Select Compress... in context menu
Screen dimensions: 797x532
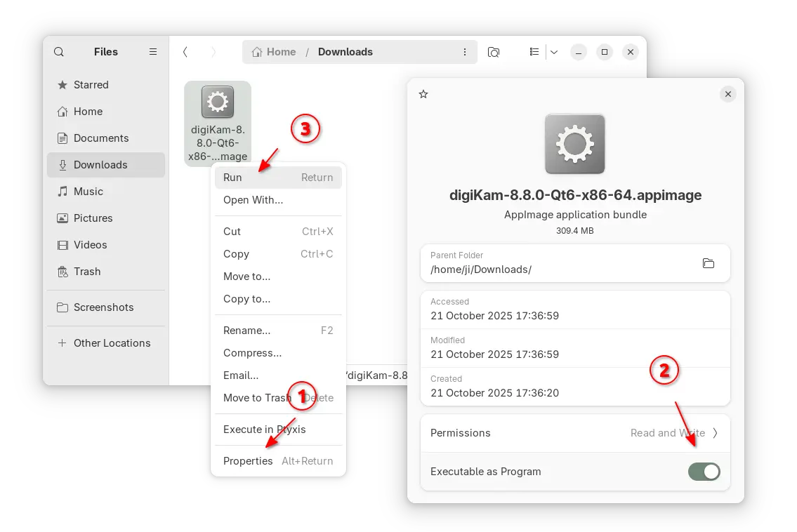pyautogui.click(x=252, y=353)
